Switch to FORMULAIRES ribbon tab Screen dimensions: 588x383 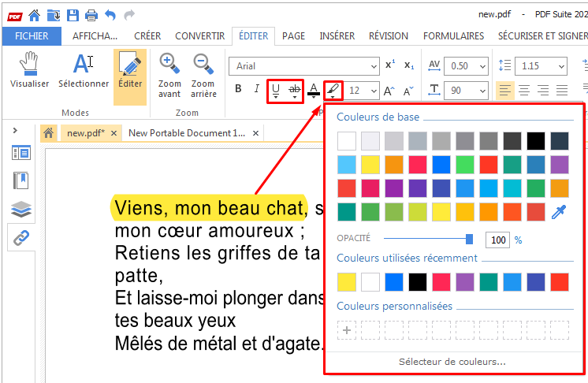pyautogui.click(x=453, y=36)
